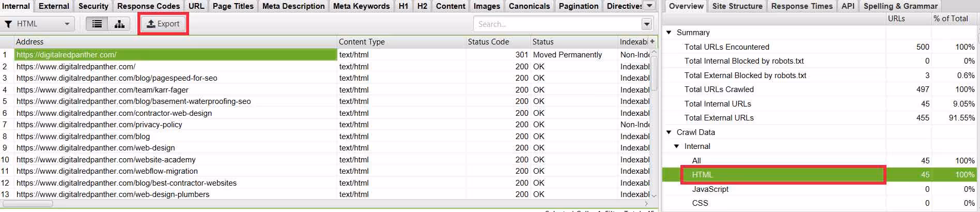
Task: Select JavaScript under Internal crawl data
Action: [819, 189]
